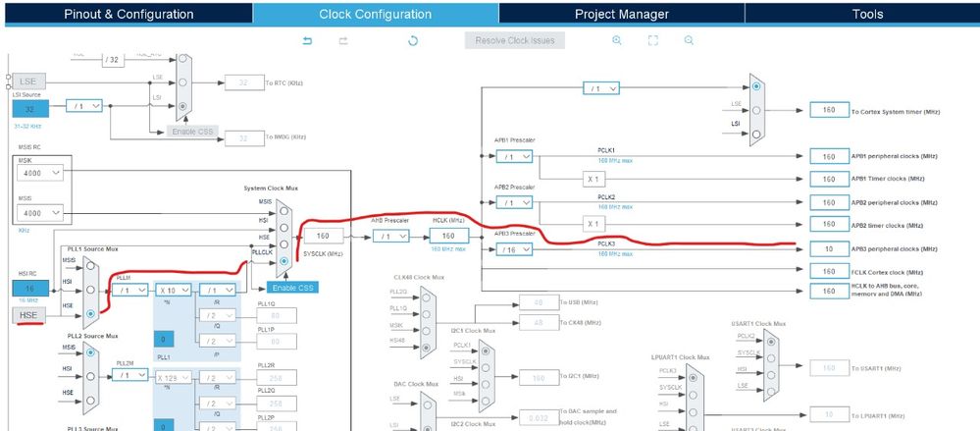Open the APB3 Prescaler /16 dropdown

coord(514,249)
